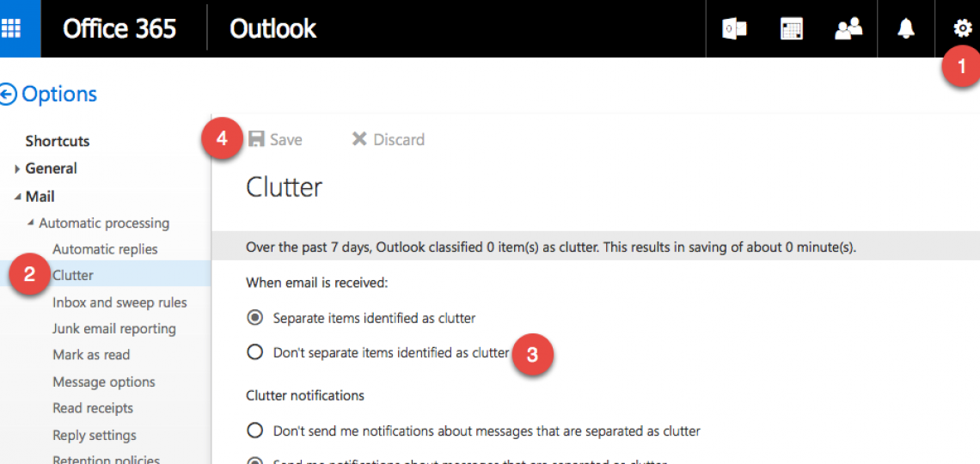Expand the General section triangle
The image size is (980, 464).
(x=17, y=169)
